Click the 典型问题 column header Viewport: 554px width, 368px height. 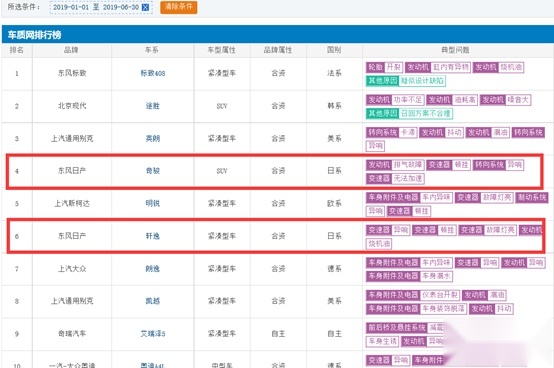455,50
